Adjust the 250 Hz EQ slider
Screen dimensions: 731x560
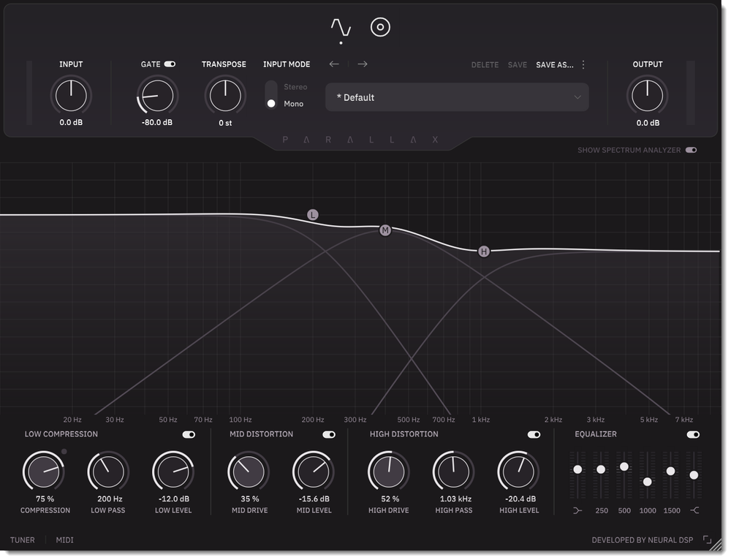pyautogui.click(x=601, y=469)
